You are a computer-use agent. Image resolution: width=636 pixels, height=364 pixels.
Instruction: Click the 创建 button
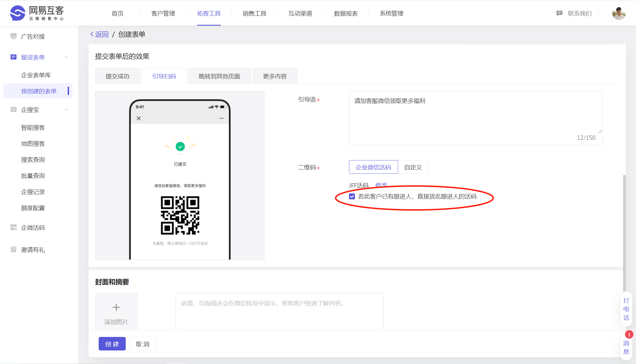pyautogui.click(x=112, y=344)
